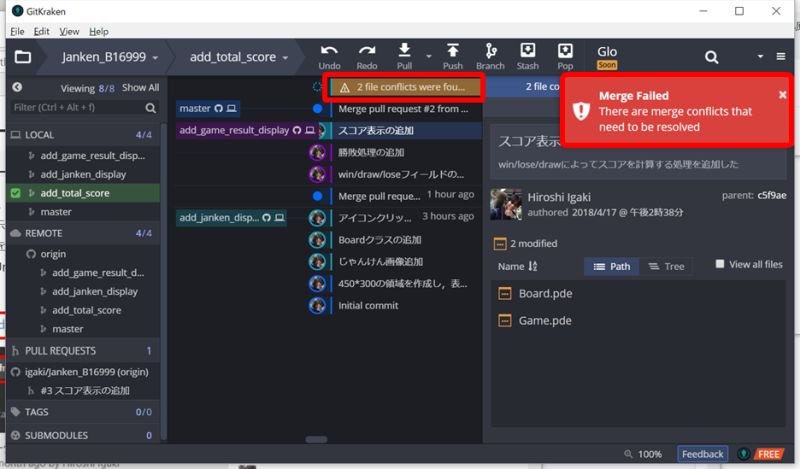Viewport: 800px width, 469px height.
Task: Open the File menu
Action: pyautogui.click(x=17, y=32)
